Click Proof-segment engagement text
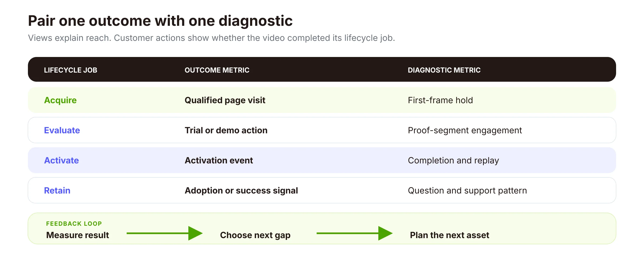The width and height of the screenshot is (644, 258). pyautogui.click(x=465, y=130)
